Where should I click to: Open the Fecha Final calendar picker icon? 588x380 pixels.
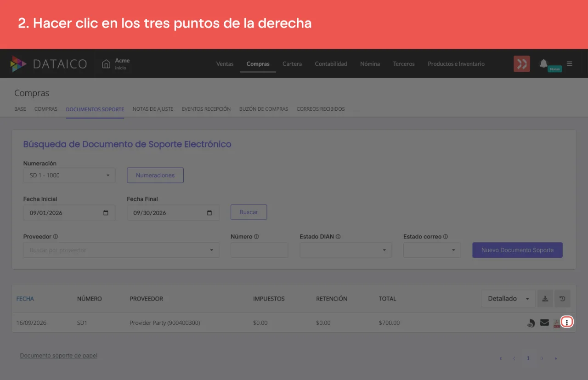(209, 213)
